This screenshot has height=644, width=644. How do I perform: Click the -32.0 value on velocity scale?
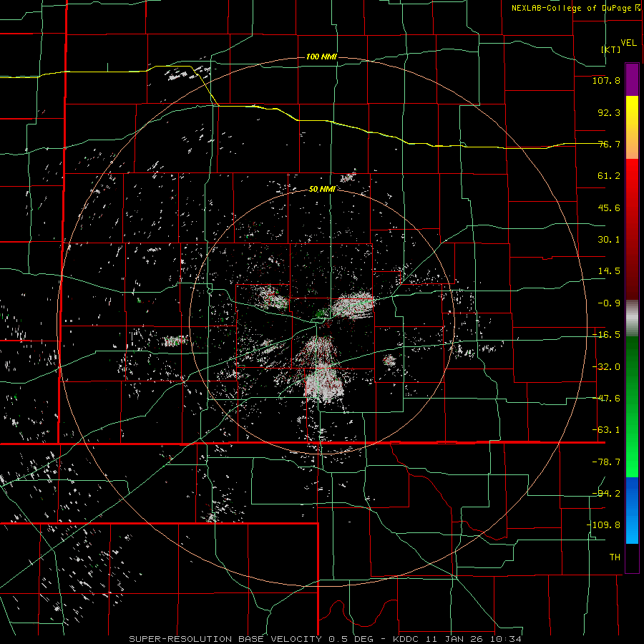pyautogui.click(x=606, y=367)
